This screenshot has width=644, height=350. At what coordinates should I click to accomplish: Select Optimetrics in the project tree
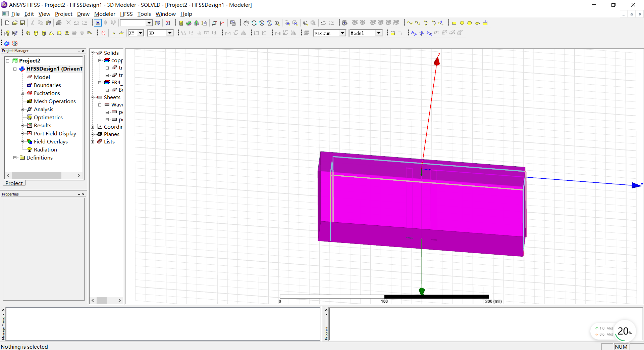click(x=48, y=117)
